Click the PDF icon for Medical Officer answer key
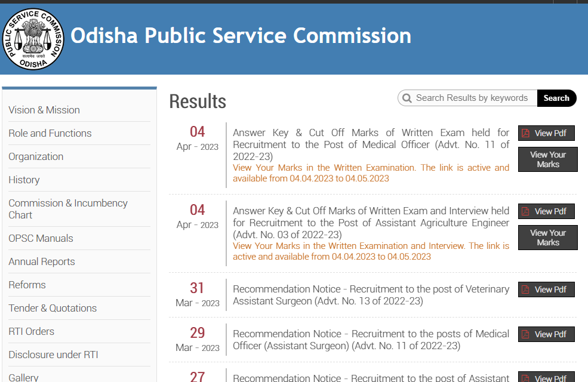The image size is (588, 382). click(526, 133)
